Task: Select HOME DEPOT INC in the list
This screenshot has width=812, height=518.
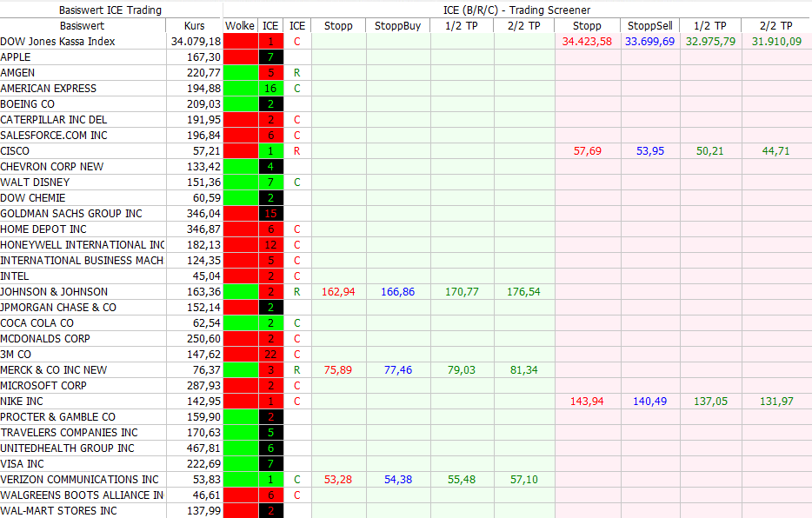Action: click(x=43, y=229)
